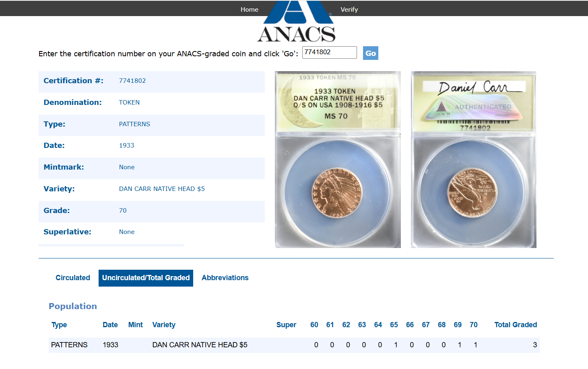588x369 pixels.
Task: Click DAN CARR NATIVE HEAD $5 table cell
Action: click(200, 345)
